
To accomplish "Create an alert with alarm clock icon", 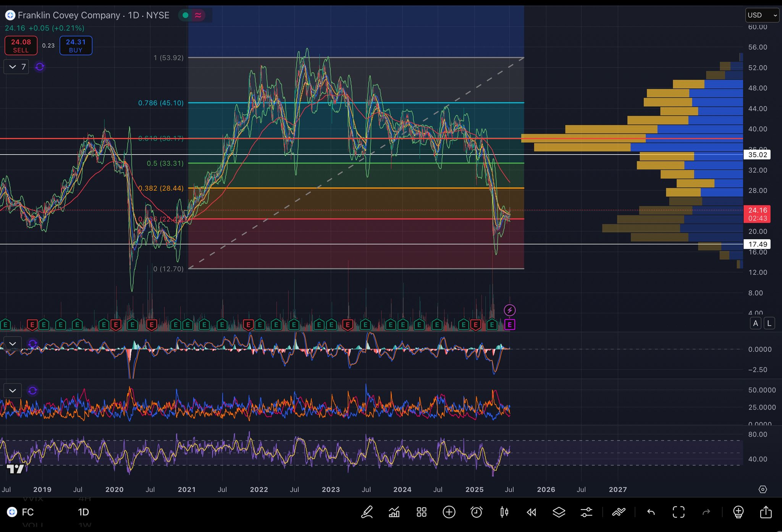I will click(x=476, y=512).
